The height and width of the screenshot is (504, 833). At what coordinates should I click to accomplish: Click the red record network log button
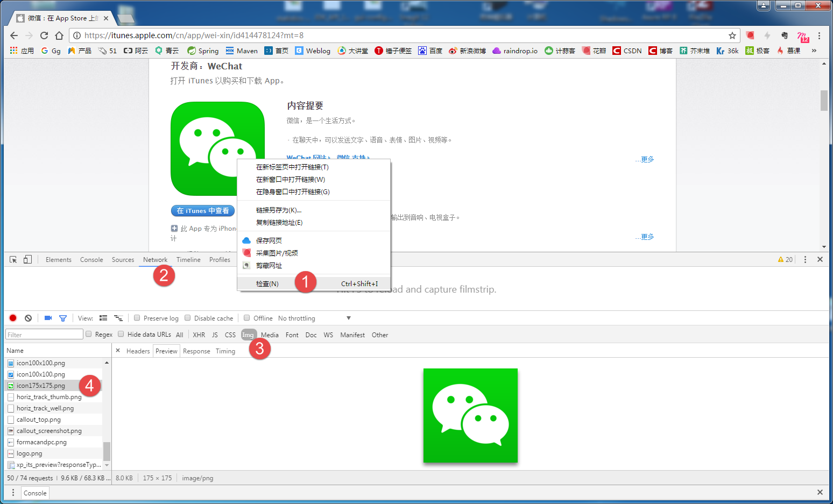click(x=13, y=318)
